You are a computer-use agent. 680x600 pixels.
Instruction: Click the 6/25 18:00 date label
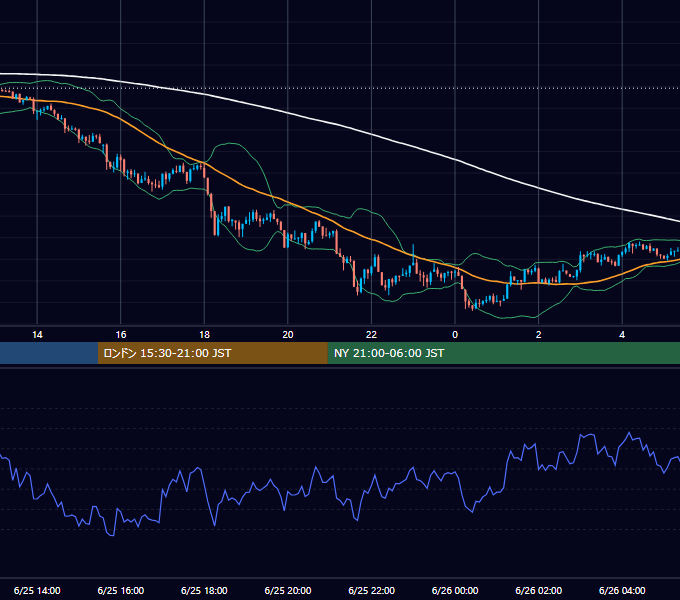(x=204, y=590)
